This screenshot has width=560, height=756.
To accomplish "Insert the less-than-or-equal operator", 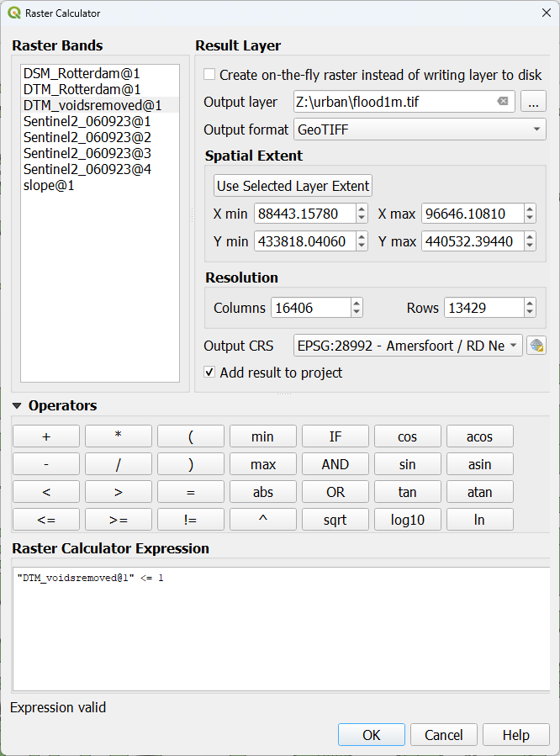I will [46, 520].
